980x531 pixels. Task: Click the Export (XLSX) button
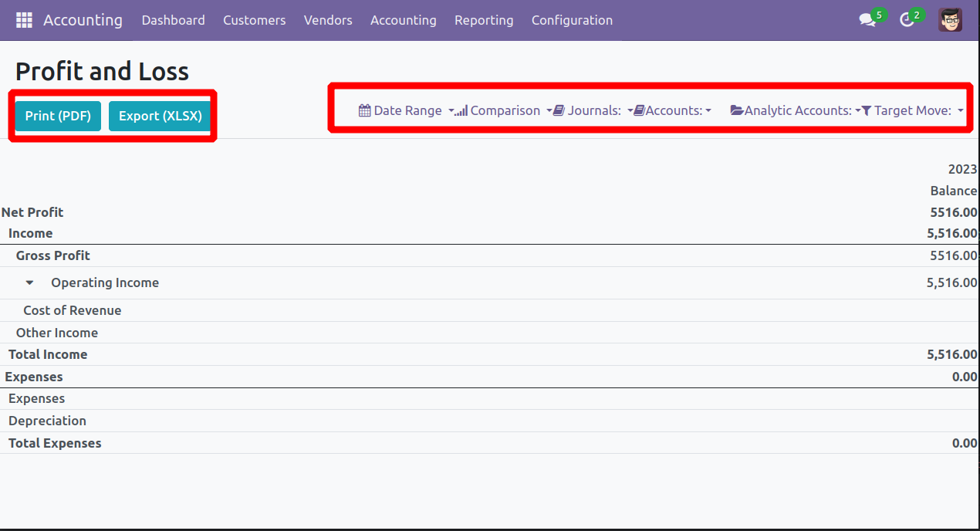coord(160,116)
